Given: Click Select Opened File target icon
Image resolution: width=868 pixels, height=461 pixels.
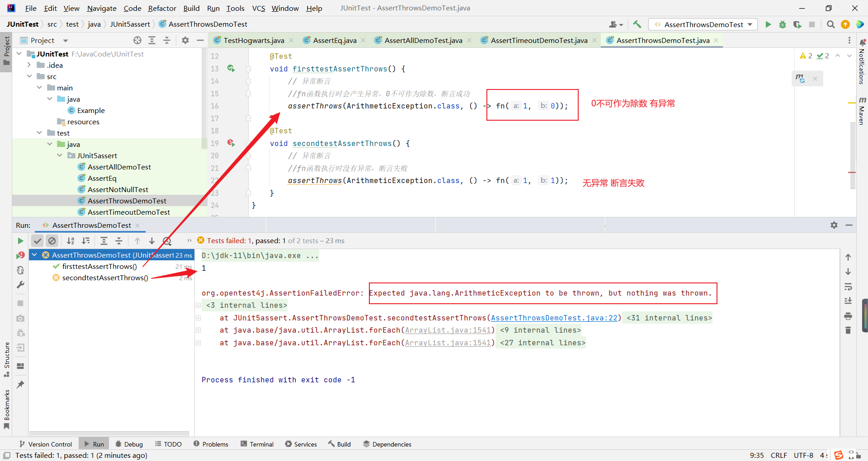Looking at the screenshot, I should (x=137, y=40).
